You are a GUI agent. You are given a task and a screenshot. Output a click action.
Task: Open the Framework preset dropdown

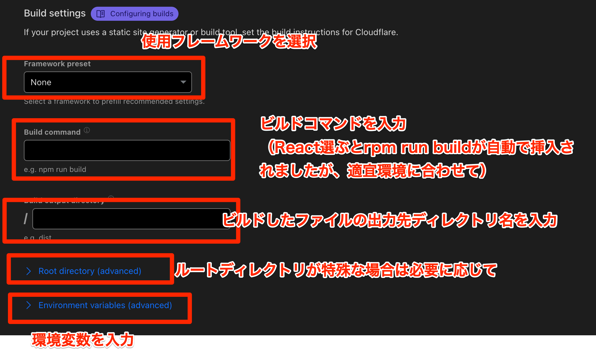(x=108, y=82)
